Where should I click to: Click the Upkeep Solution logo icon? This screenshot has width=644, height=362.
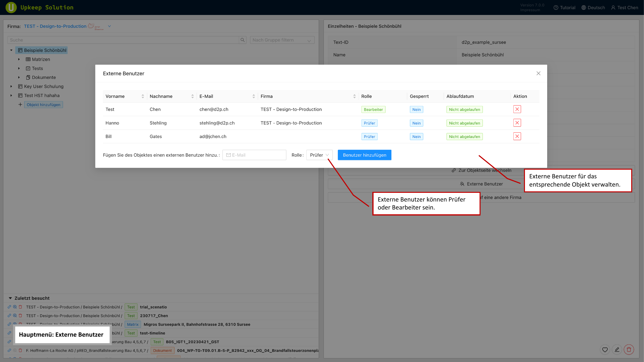pyautogui.click(x=11, y=7)
